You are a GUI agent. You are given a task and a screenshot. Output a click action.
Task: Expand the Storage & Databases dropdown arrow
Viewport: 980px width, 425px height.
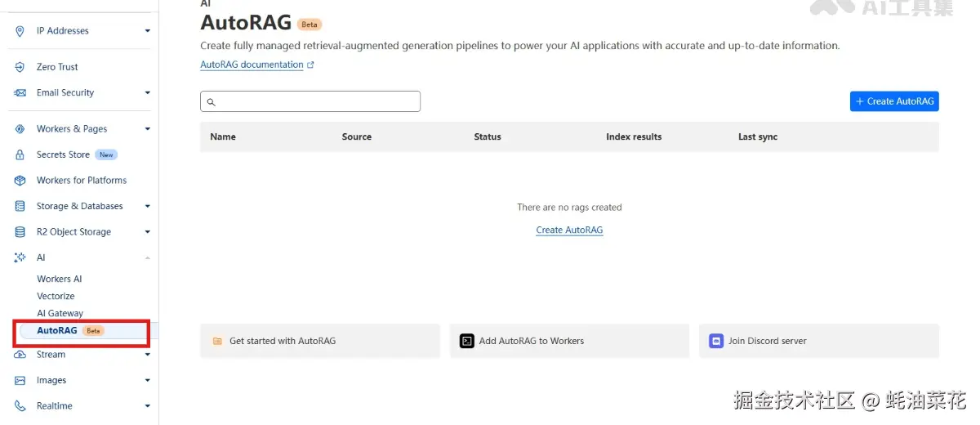click(x=148, y=207)
